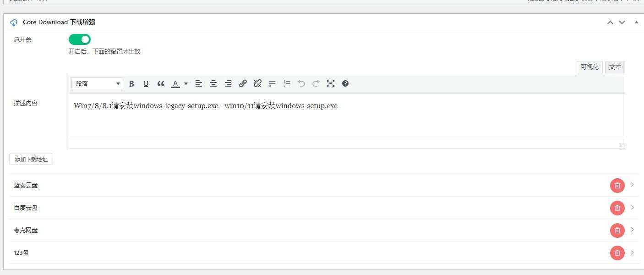Apply underline formatting

(146, 83)
